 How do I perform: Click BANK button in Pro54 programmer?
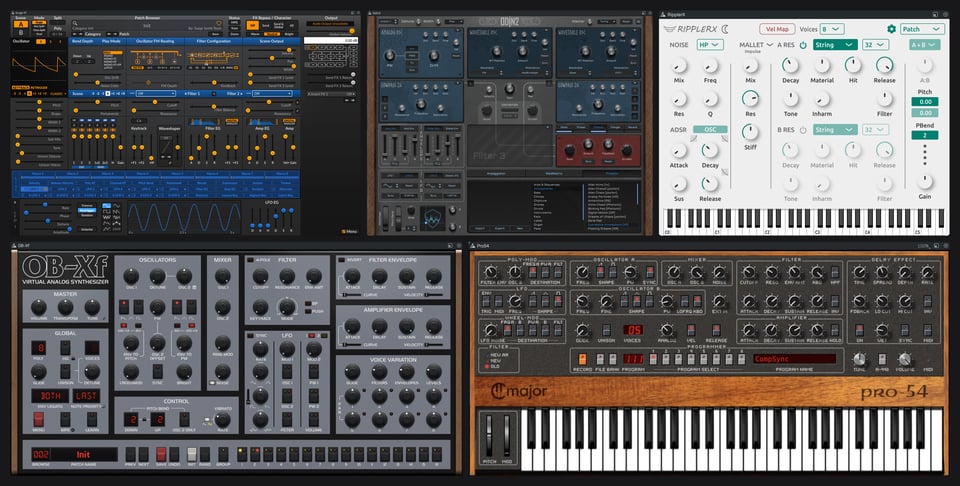(x=612, y=359)
